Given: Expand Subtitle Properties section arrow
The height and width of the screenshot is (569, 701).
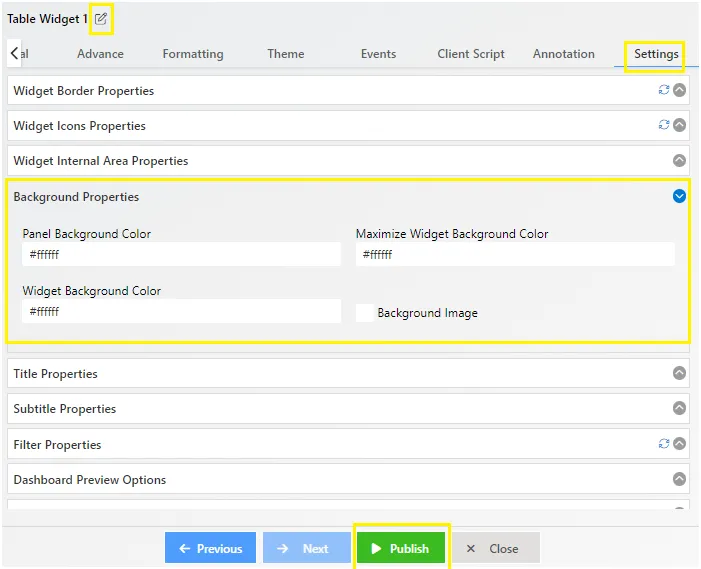Looking at the screenshot, I should (x=679, y=408).
